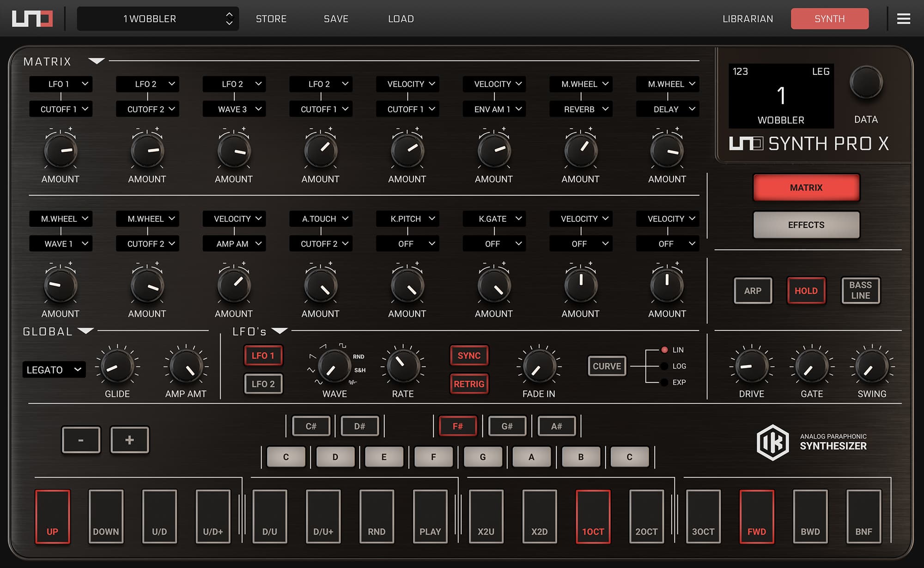Open the hamburger menu in top-right corner

click(x=903, y=18)
